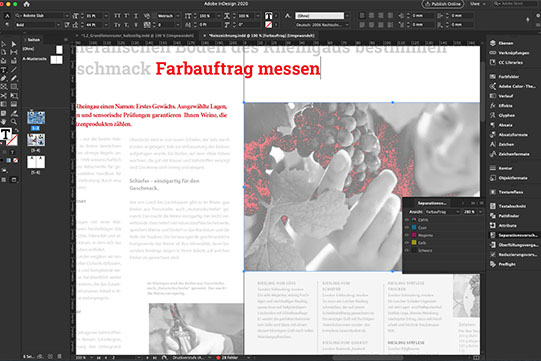Open the Textabschnitt panel
Viewport: 541px width, 361px height.
[x=512, y=206]
